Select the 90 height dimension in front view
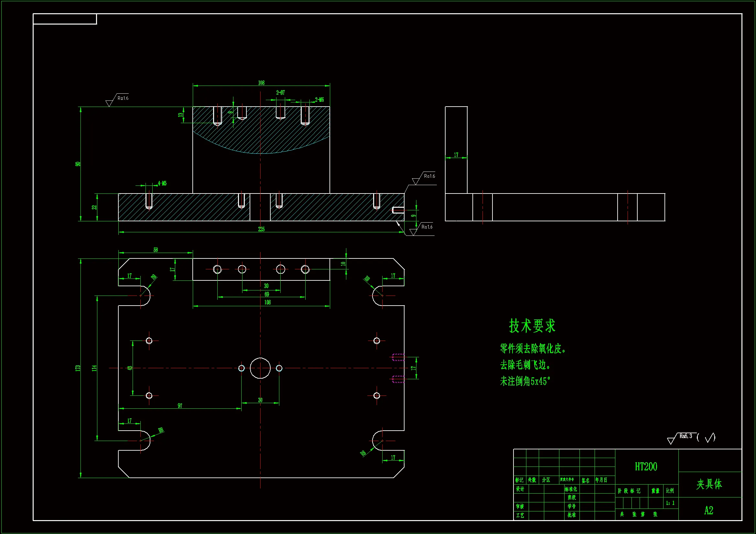 click(78, 164)
